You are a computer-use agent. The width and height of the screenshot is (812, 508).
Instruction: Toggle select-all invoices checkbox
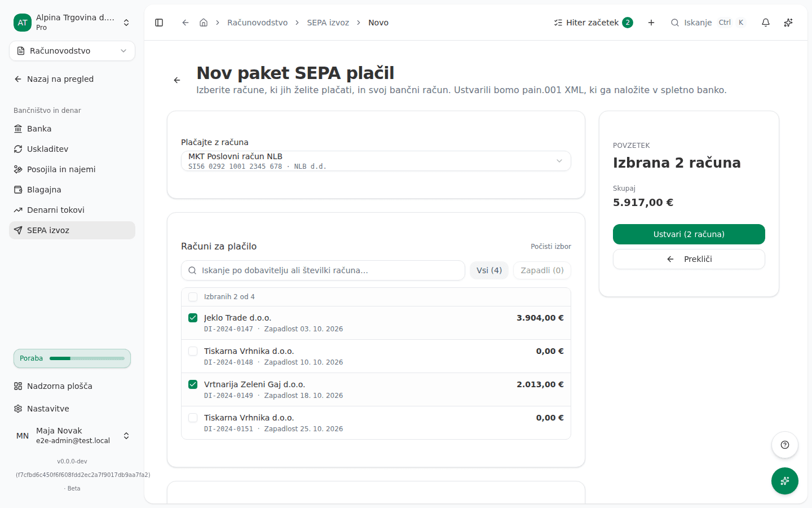click(193, 297)
